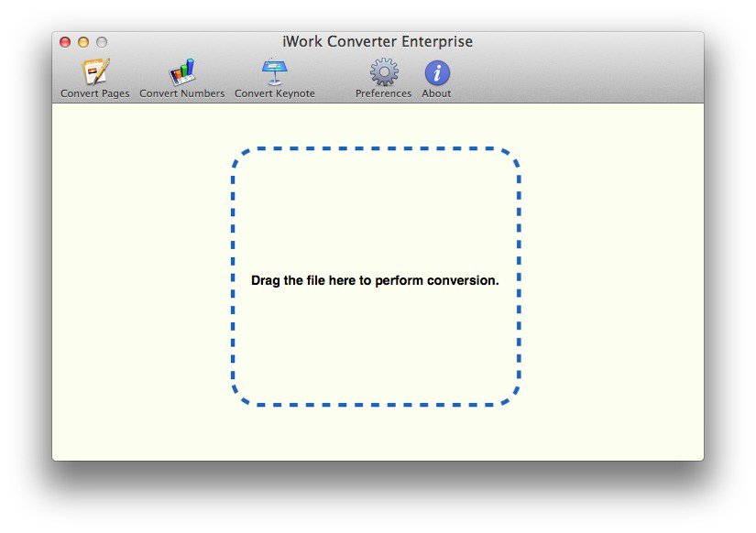The height and width of the screenshot is (533, 756).
Task: Minimize the window with the yellow button
Action: [x=83, y=42]
